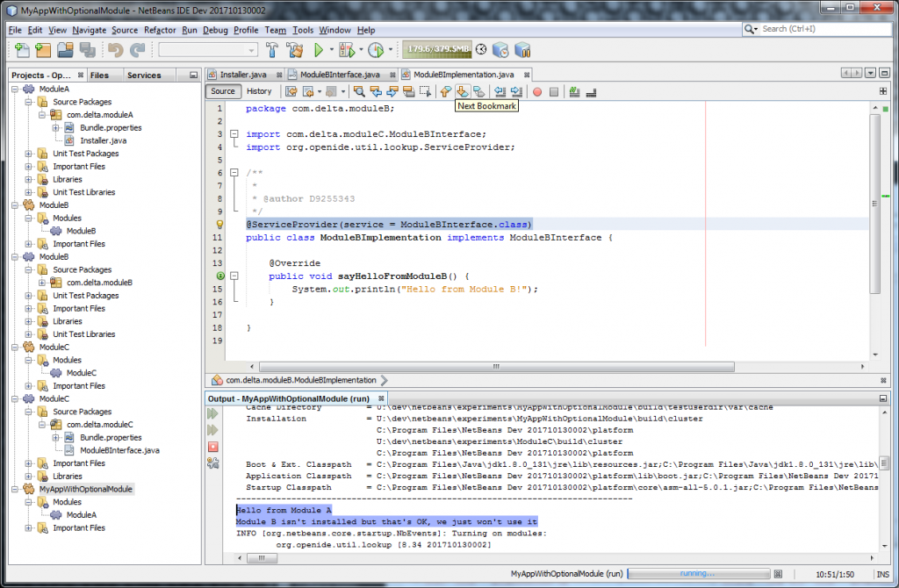Stop the running process in Output panel

click(212, 447)
